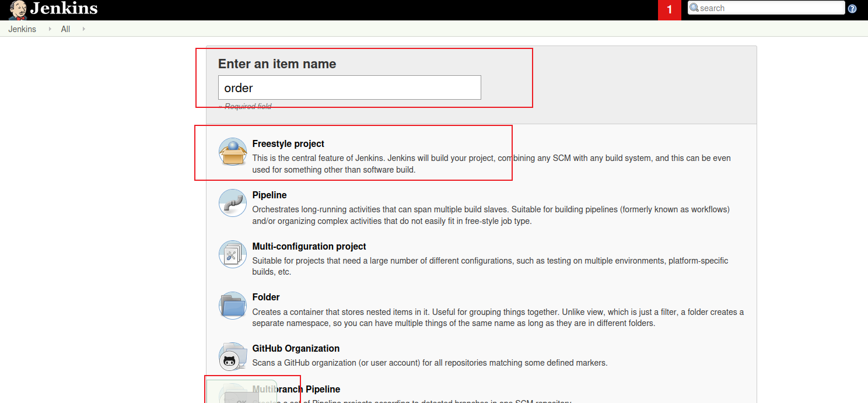Choose the Freestyle project title
This screenshot has height=403, width=868.
[x=288, y=144]
